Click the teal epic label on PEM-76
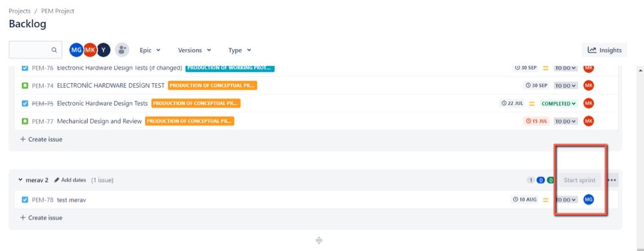This screenshot has height=251, width=644. [230, 68]
